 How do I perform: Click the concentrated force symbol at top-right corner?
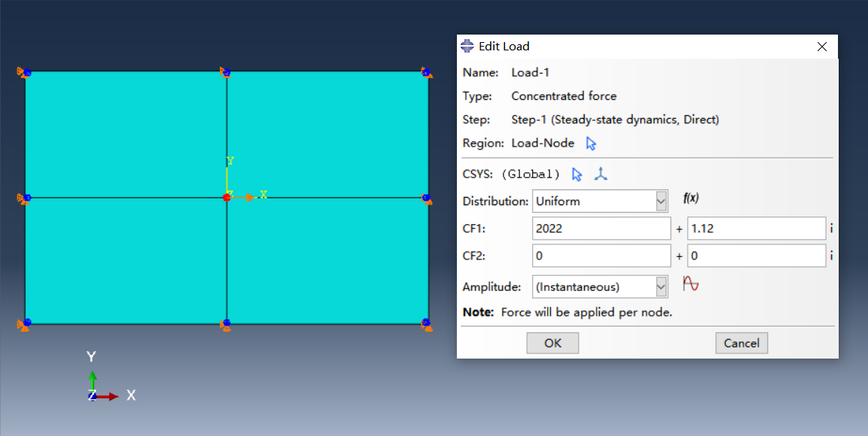(x=426, y=73)
